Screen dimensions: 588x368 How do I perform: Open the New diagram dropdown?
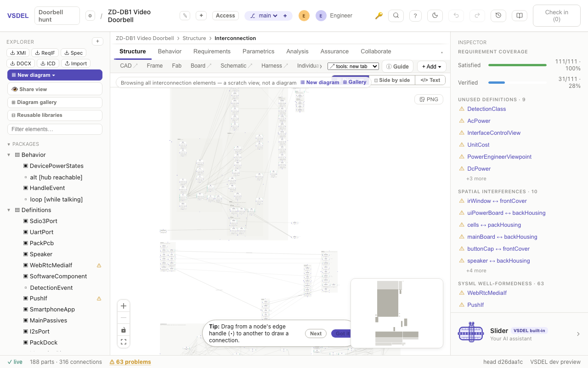pyautogui.click(x=55, y=75)
